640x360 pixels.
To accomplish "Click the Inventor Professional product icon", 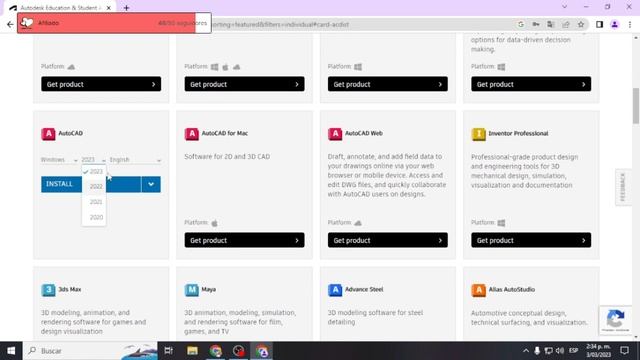I will click(x=478, y=133).
